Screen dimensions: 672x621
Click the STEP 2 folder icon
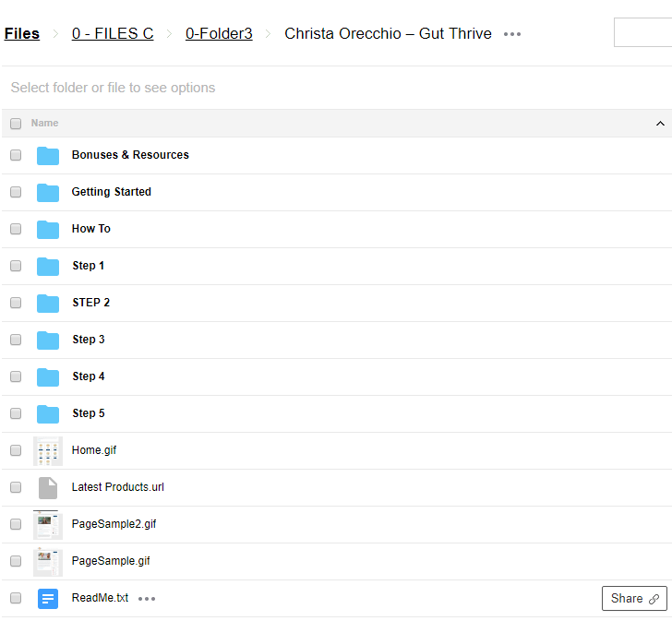(x=48, y=303)
